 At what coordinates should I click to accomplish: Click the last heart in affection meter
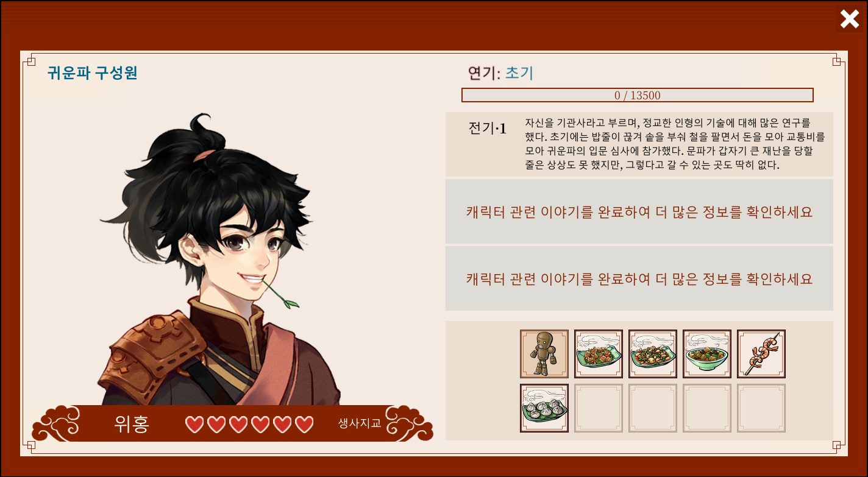(x=304, y=424)
